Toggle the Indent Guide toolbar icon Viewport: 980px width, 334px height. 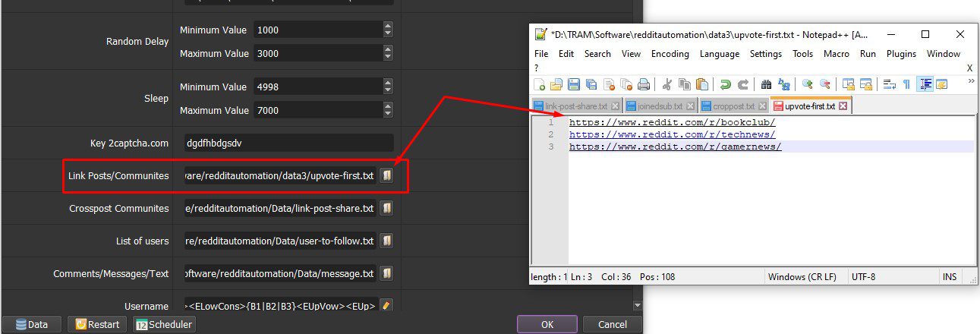pyautogui.click(x=925, y=84)
